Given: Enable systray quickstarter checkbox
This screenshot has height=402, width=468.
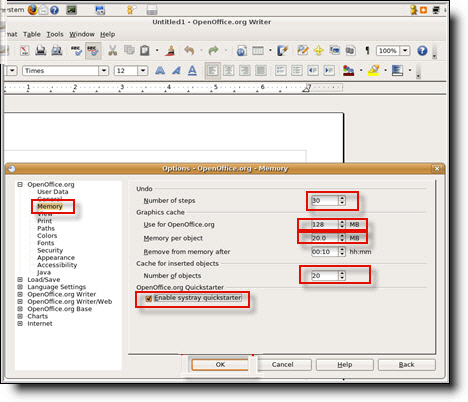Looking at the screenshot, I should [x=149, y=298].
